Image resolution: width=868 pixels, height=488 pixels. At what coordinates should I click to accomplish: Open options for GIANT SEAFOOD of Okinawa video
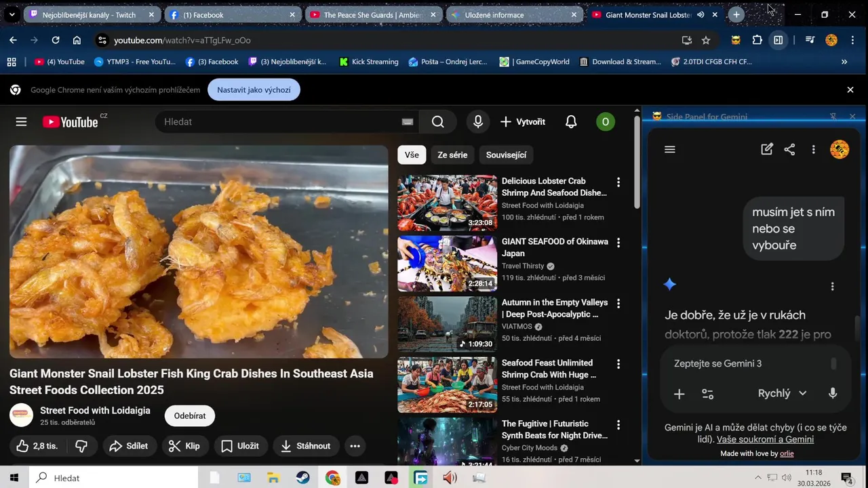[x=618, y=243]
